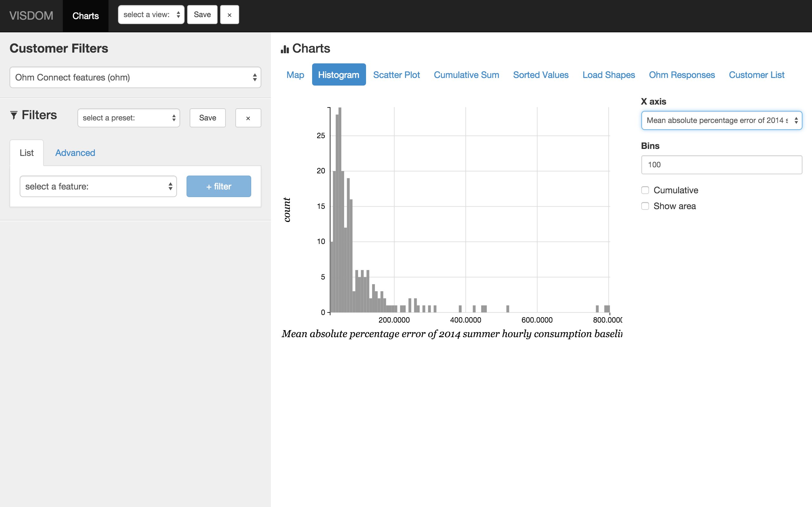This screenshot has height=507, width=812.
Task: Click into the Bins number field
Action: click(721, 165)
